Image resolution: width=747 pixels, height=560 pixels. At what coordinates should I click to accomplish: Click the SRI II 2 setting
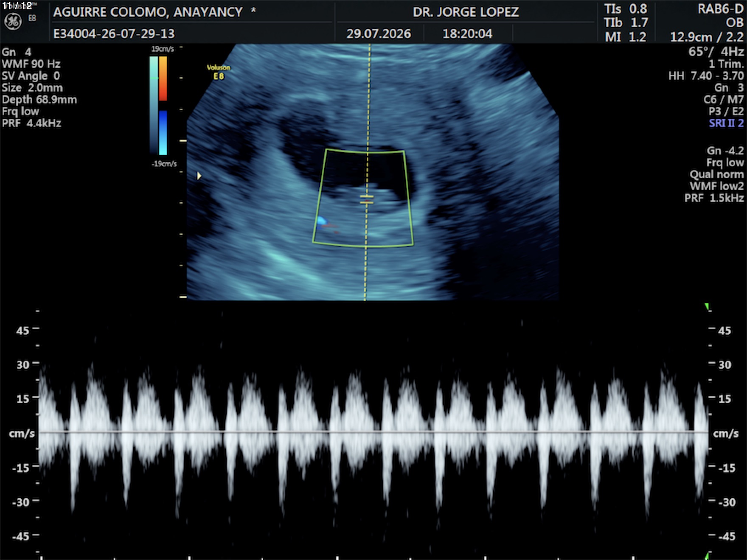point(726,123)
